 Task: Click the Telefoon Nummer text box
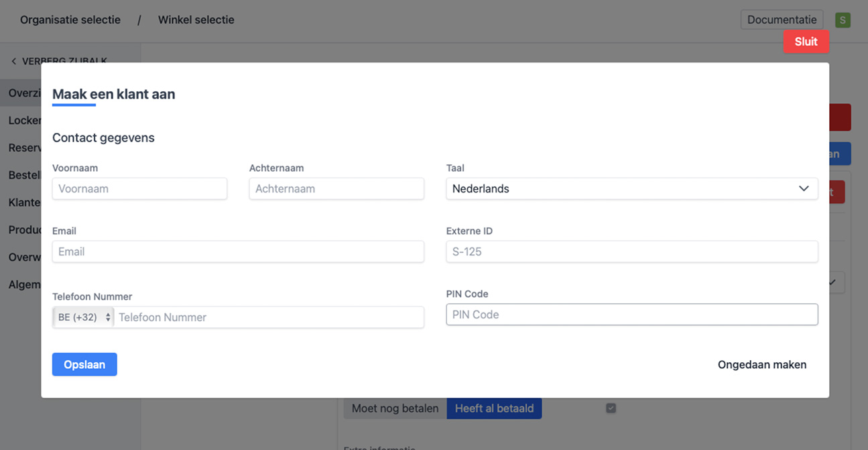point(268,317)
